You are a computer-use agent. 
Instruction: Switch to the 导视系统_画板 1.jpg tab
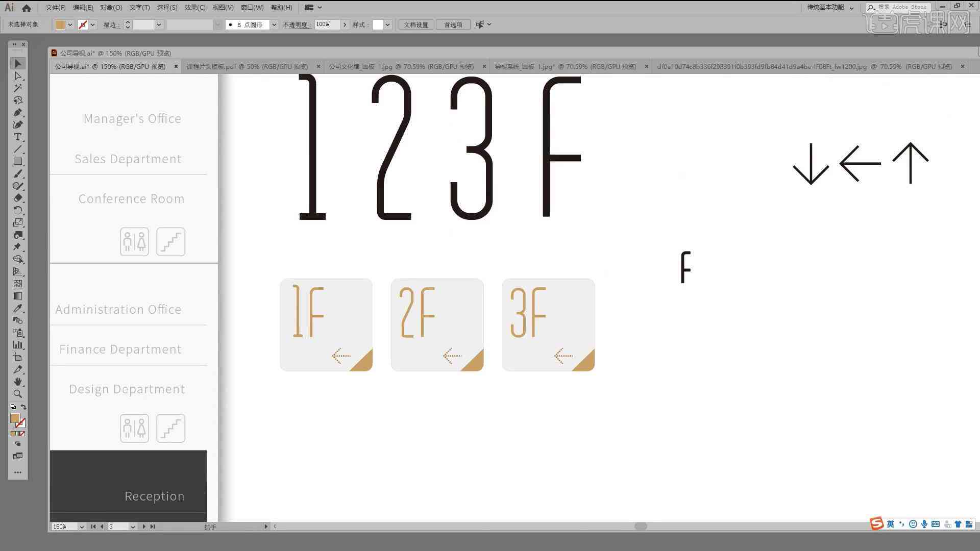pos(565,66)
